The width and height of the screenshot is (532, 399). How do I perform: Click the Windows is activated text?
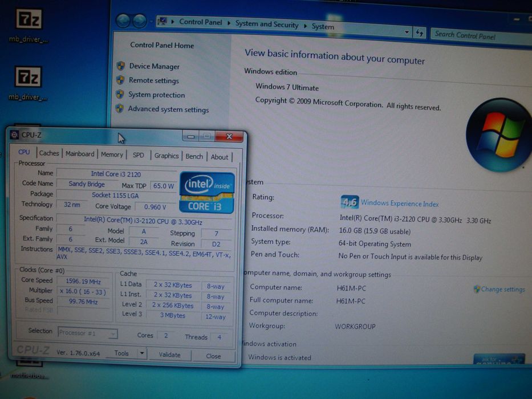[279, 357]
